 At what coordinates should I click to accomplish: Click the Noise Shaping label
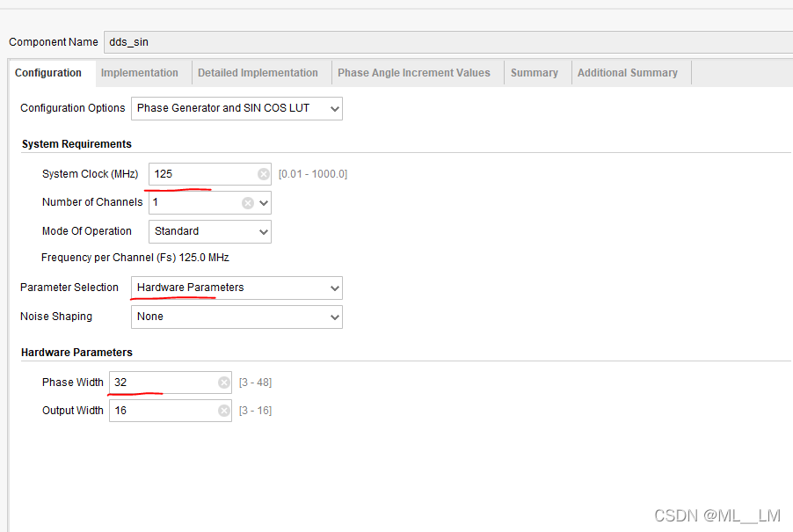pos(56,317)
